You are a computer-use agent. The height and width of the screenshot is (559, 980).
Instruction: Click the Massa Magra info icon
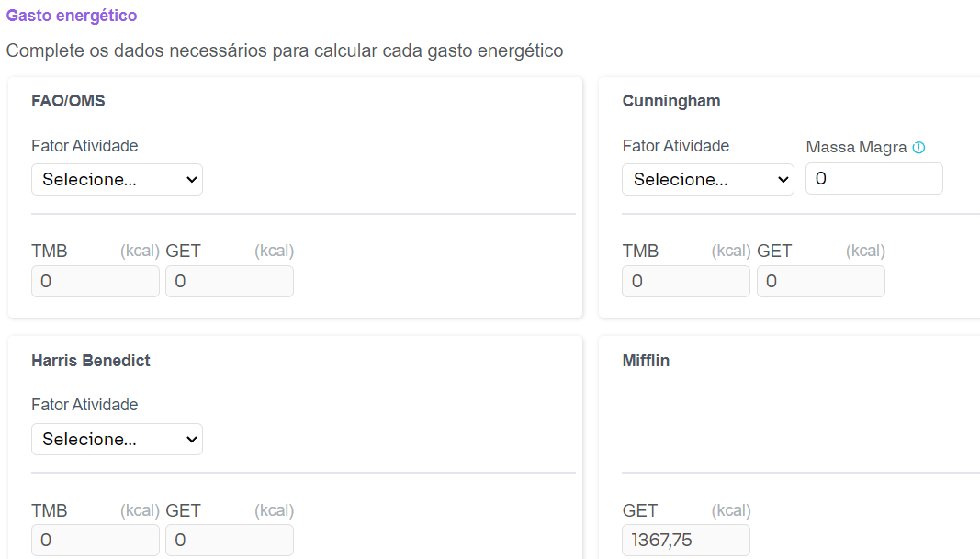pyautogui.click(x=919, y=147)
